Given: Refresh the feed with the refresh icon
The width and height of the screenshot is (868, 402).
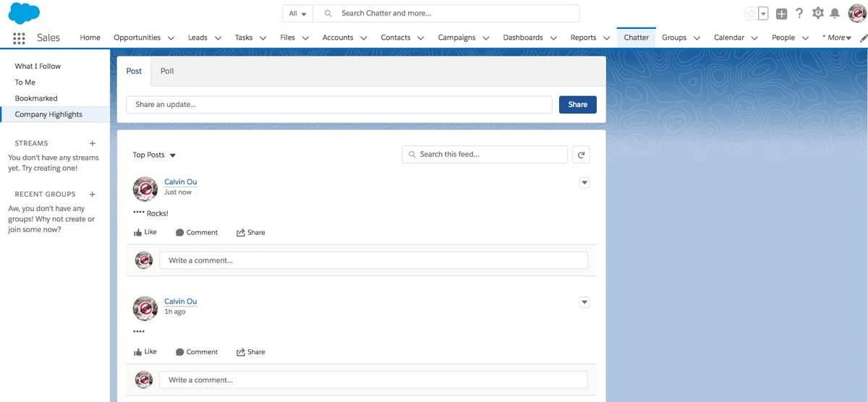Looking at the screenshot, I should pyautogui.click(x=581, y=155).
